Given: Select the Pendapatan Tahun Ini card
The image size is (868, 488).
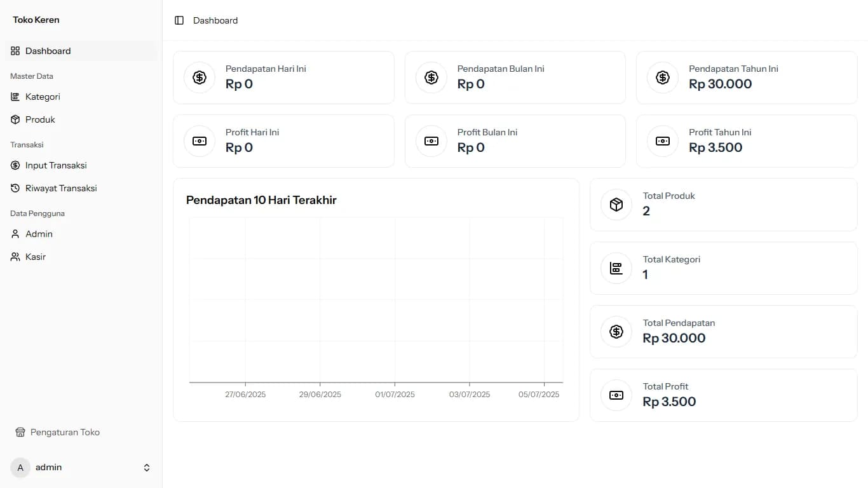Looking at the screenshot, I should click(746, 78).
